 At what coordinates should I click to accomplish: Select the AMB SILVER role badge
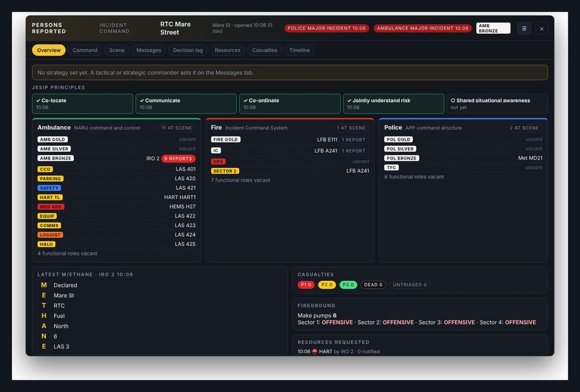54,149
